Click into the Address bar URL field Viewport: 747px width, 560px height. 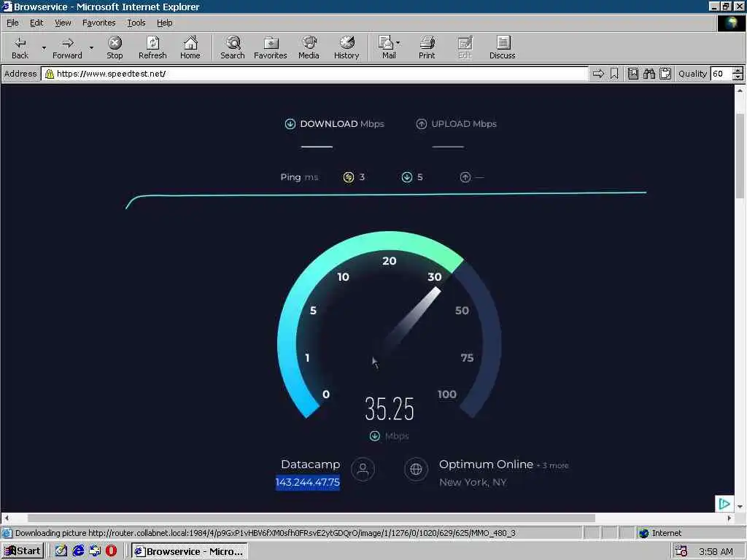coord(314,74)
